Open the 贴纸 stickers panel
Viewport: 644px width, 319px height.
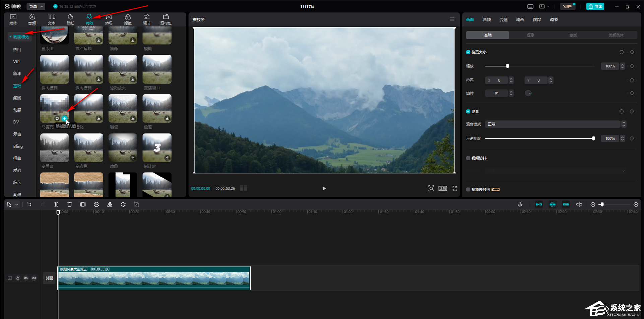(70, 19)
